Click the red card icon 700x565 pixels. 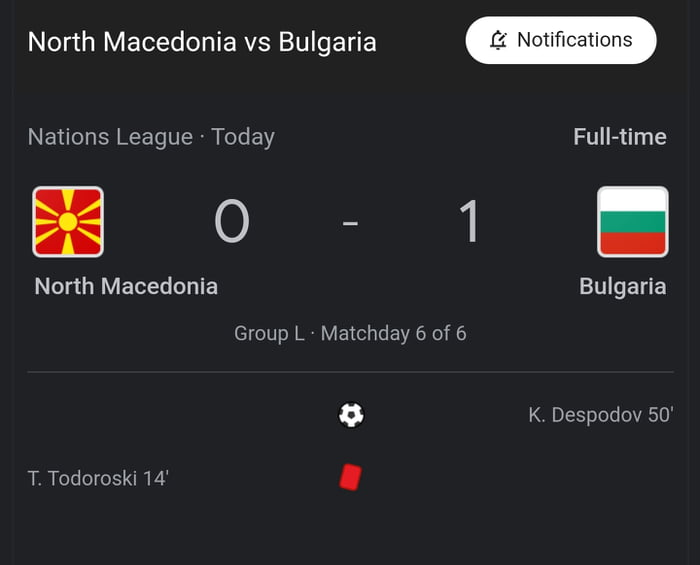coord(349,478)
